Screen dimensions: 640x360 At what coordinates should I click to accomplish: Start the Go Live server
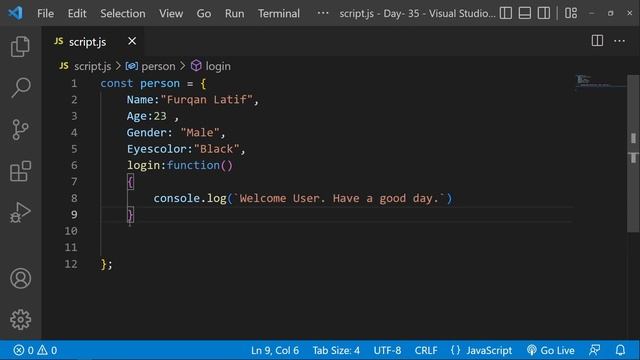pos(550,350)
